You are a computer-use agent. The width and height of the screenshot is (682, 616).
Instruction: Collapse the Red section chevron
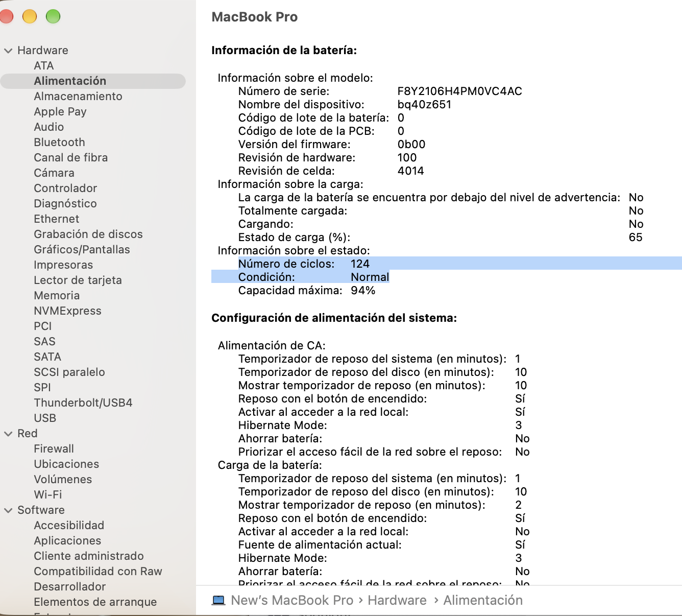(x=8, y=434)
